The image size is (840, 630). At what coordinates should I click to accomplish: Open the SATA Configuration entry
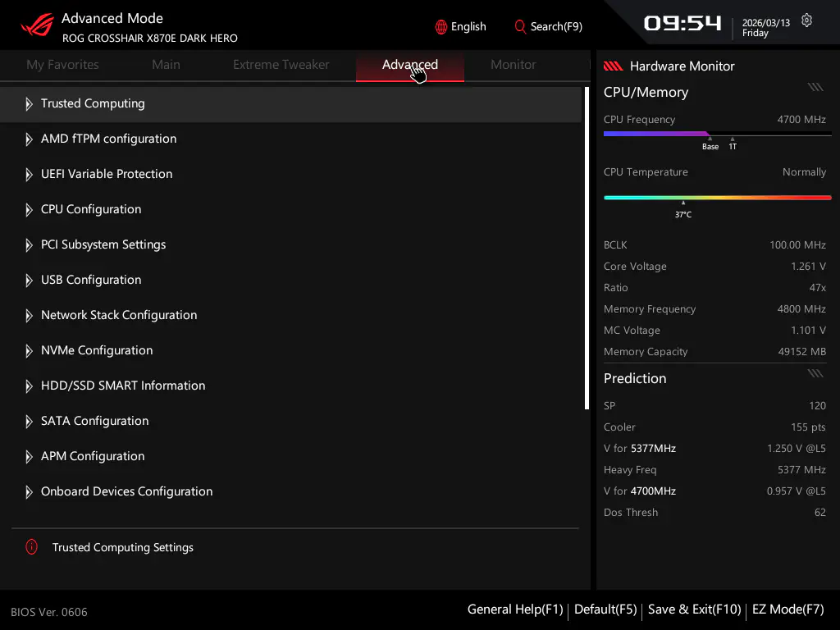tap(291, 422)
